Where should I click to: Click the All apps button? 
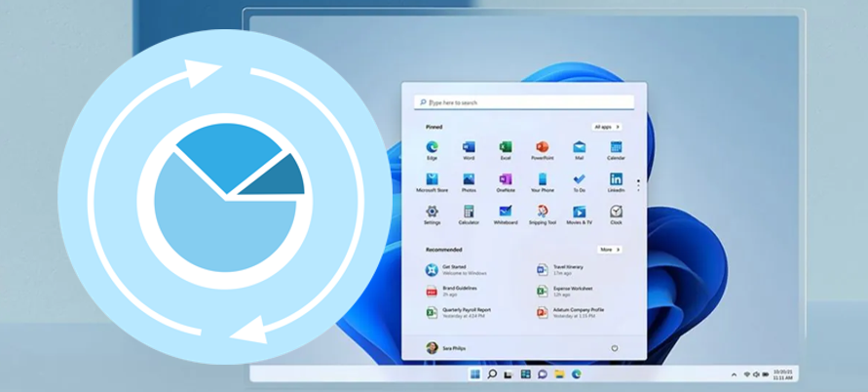pyautogui.click(x=606, y=127)
